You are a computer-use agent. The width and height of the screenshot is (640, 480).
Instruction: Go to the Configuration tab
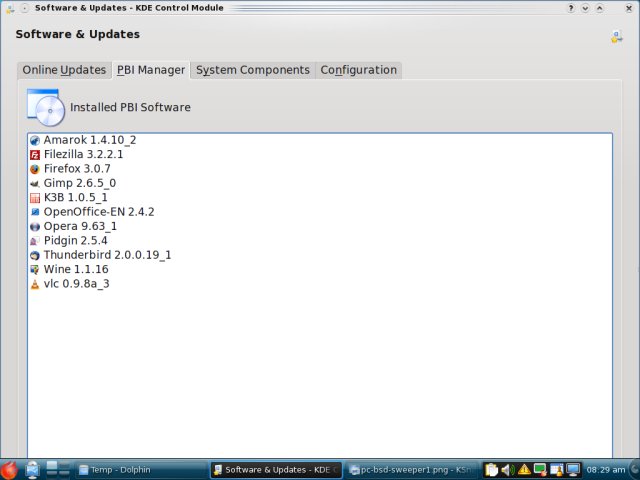tap(358, 70)
